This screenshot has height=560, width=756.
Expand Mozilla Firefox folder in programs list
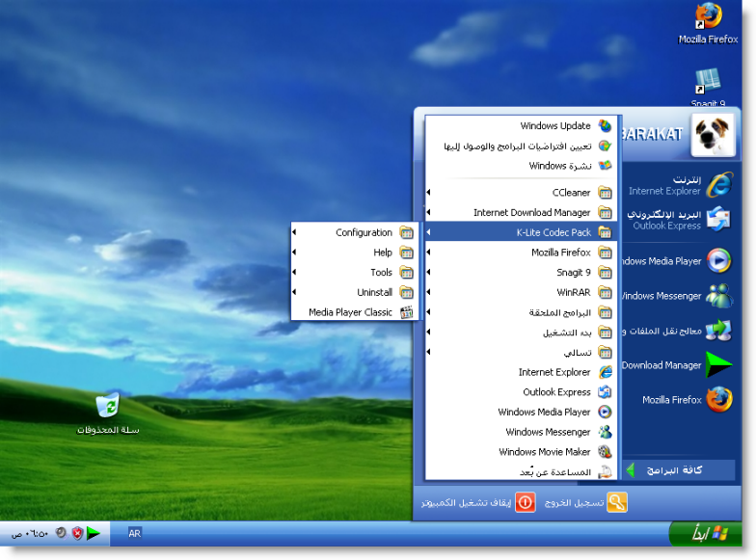[x=521, y=253]
